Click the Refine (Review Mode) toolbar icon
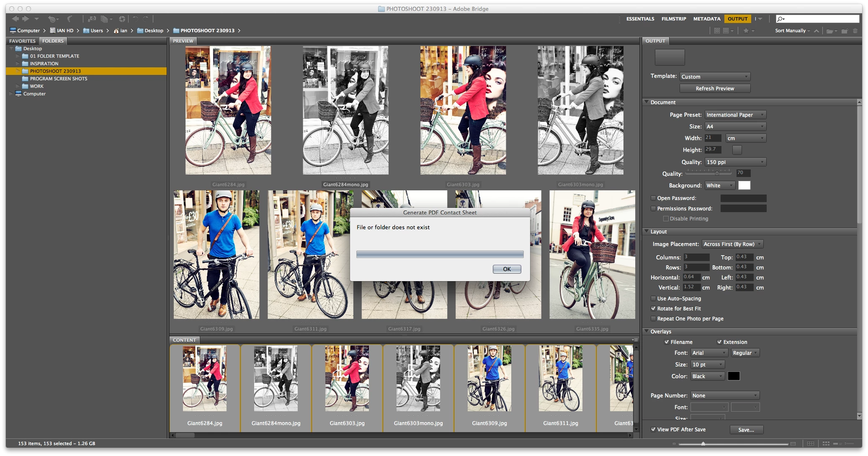Screen dimensions: 868x456 105,19
